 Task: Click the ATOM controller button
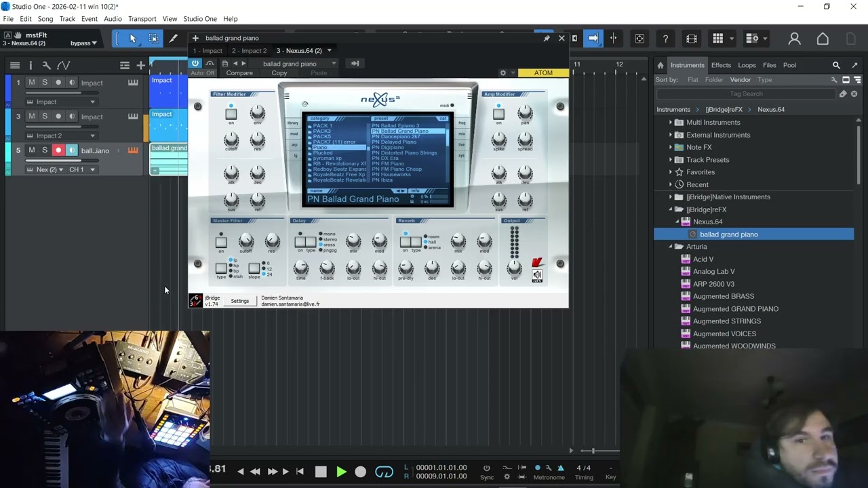(x=543, y=73)
